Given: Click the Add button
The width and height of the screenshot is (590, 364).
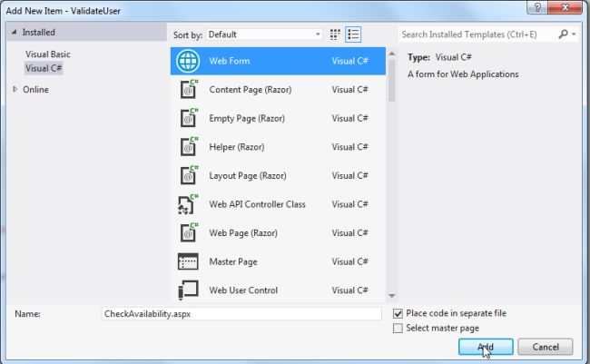Looking at the screenshot, I should coord(486,347).
